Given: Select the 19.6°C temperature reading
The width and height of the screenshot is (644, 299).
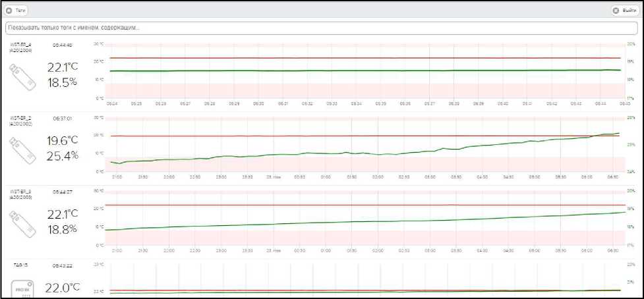Looking at the screenshot, I should (x=62, y=140).
